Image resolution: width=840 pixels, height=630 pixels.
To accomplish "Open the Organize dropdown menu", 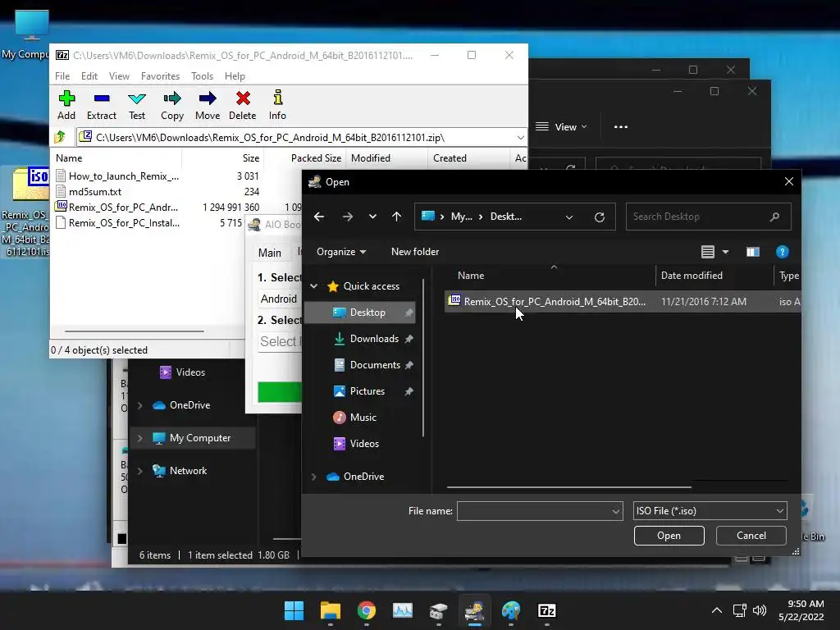I will pos(341,252).
